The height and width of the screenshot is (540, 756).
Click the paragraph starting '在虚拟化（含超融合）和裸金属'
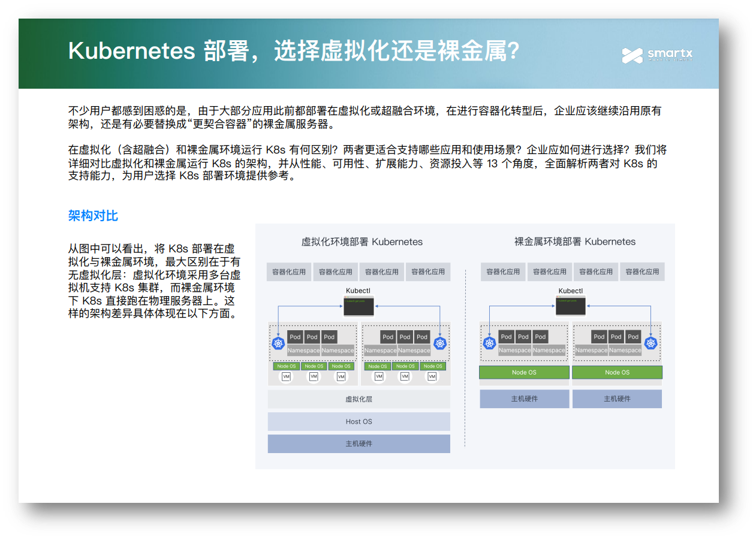point(367,163)
